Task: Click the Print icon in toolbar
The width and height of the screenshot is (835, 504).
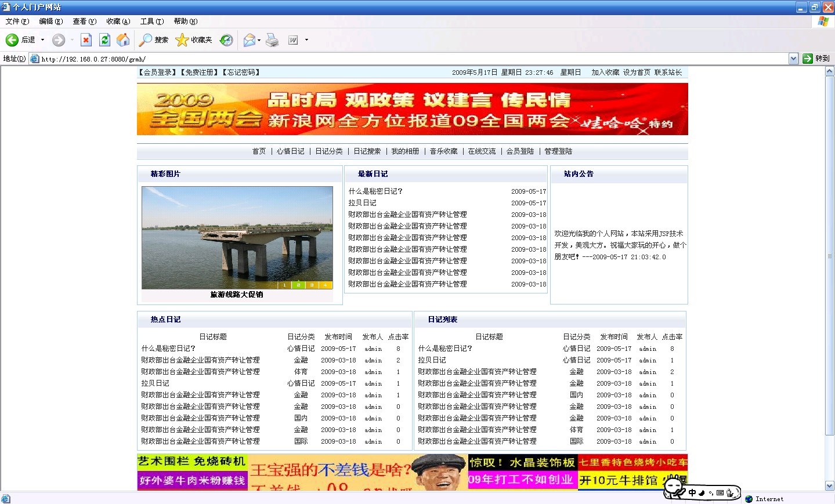Action: 272,40
